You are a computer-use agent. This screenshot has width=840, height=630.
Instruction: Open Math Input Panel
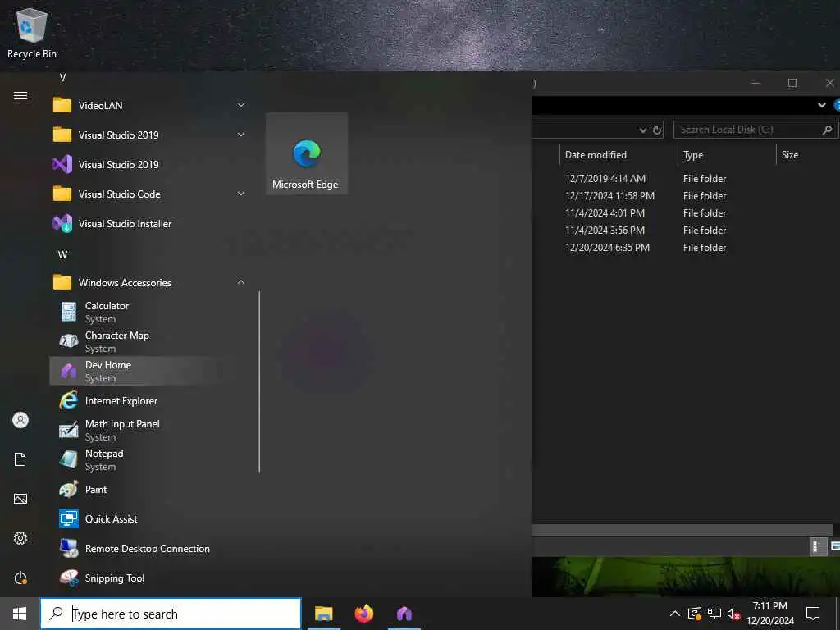[148, 430]
